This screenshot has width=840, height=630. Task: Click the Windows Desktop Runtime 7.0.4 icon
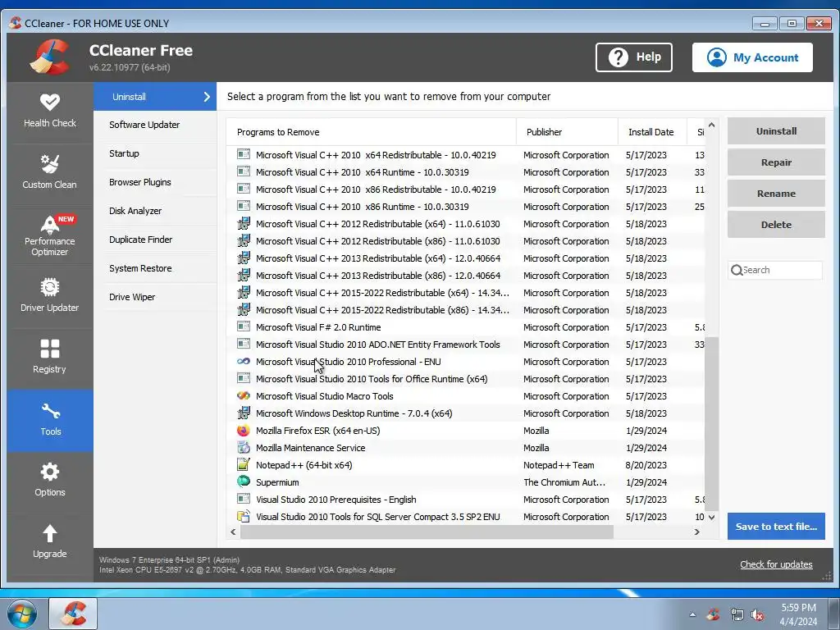pyautogui.click(x=243, y=413)
